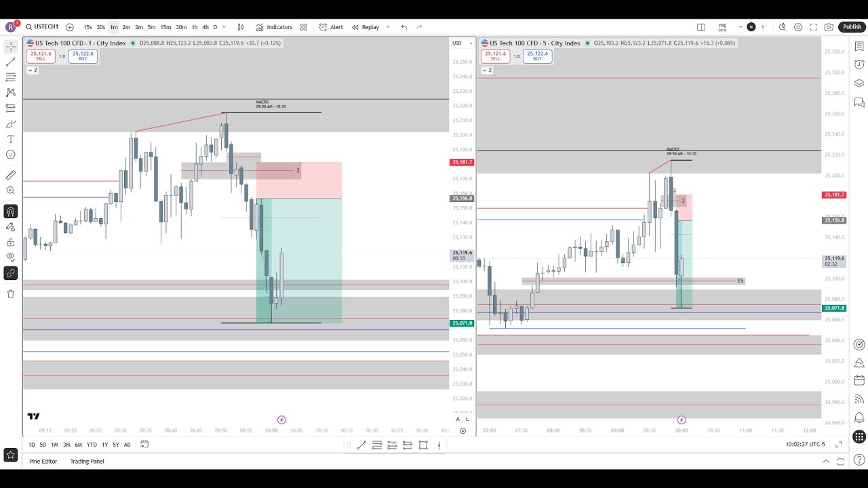Click the USTECH1 symbol search field

coord(43,27)
